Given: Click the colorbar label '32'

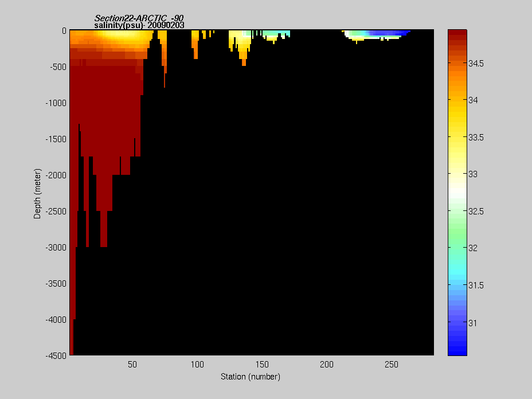Looking at the screenshot, I should point(473,248).
